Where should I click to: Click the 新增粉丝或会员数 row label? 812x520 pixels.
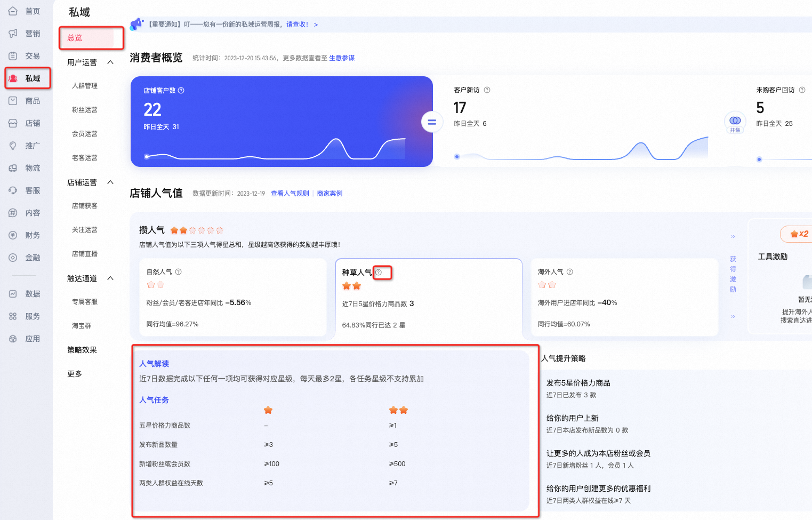(165, 464)
